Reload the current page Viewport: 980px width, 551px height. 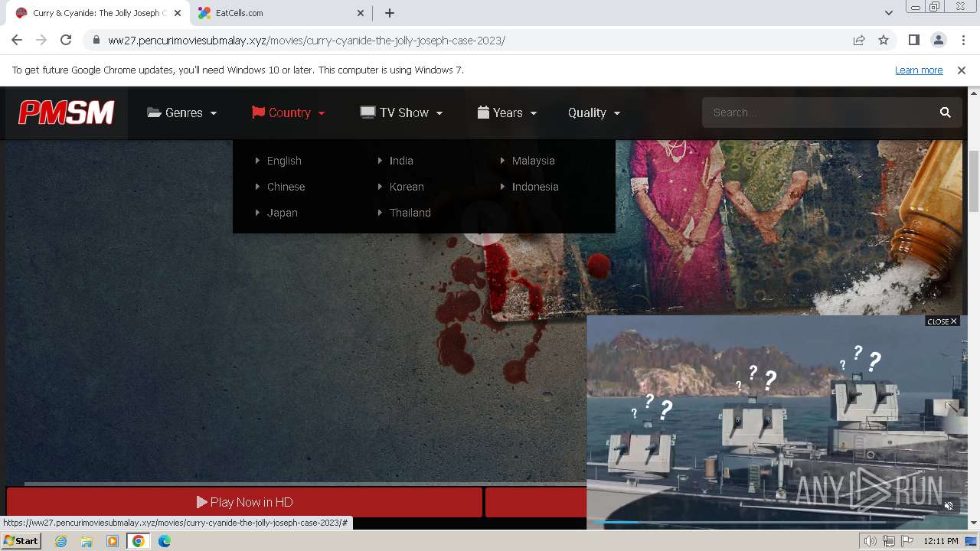coord(66,40)
